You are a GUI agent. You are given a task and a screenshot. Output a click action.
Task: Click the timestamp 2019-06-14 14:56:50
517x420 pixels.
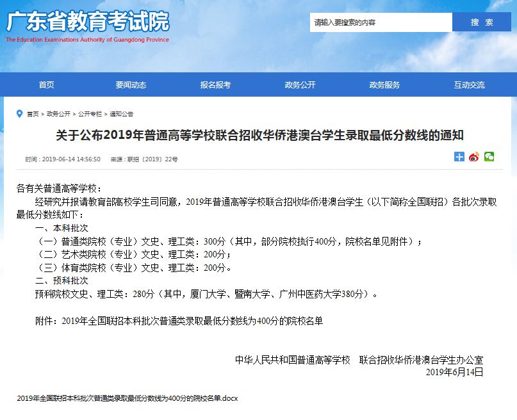click(x=71, y=159)
